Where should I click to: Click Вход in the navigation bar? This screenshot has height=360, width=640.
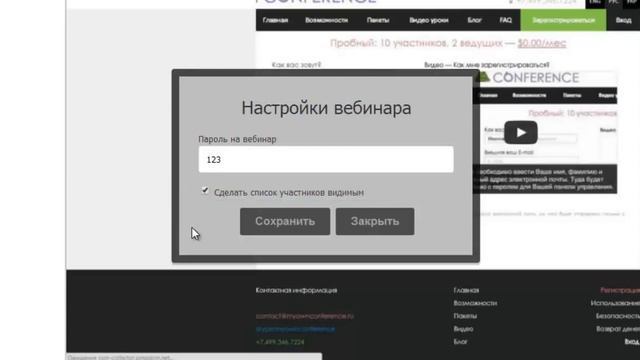(623, 20)
